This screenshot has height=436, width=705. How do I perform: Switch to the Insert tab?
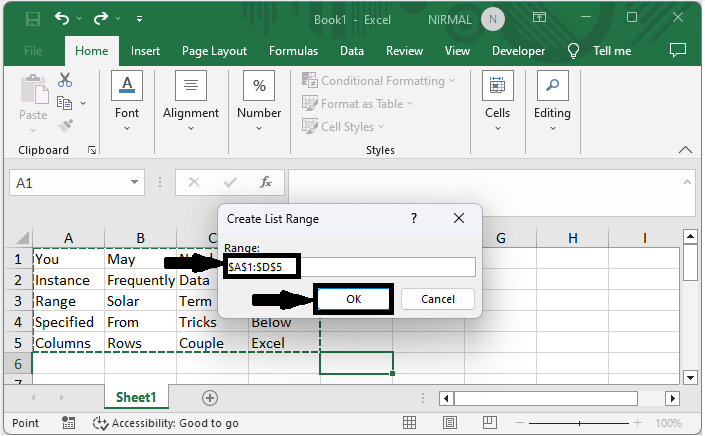145,51
